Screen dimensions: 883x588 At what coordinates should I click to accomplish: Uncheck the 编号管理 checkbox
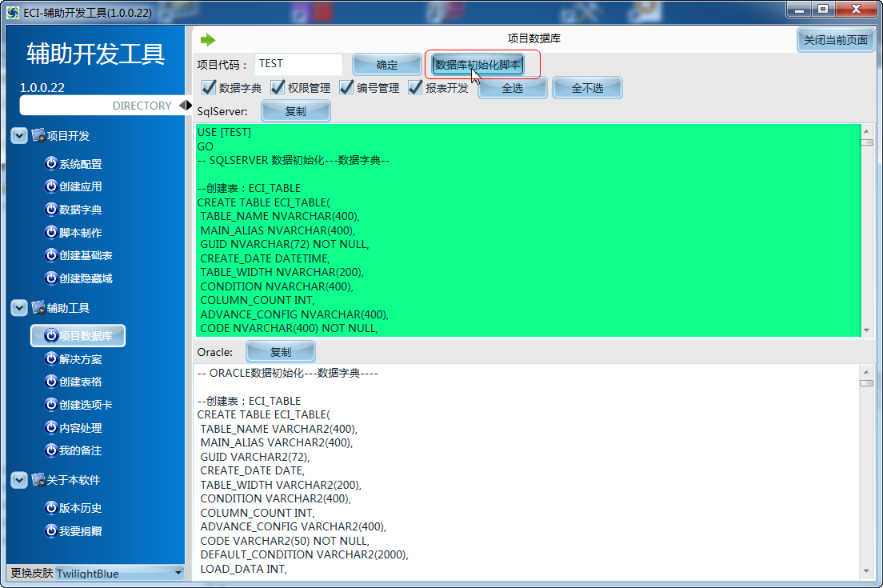click(x=346, y=87)
